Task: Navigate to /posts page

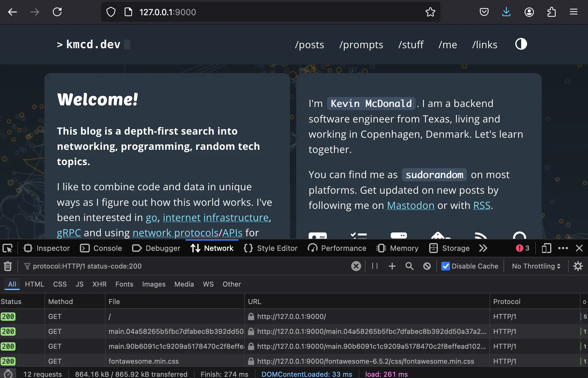Action: pyautogui.click(x=309, y=45)
